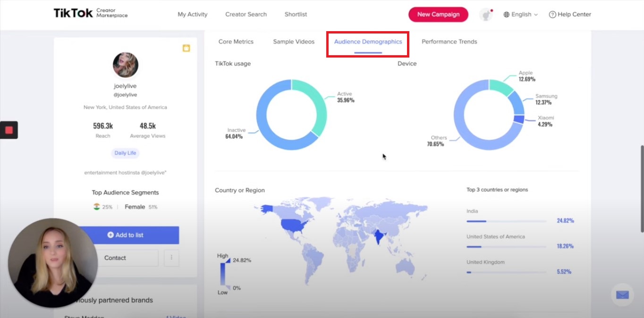Image resolution: width=644 pixels, height=318 pixels.
Task: Switch to Core Metrics tab
Action: (x=236, y=42)
